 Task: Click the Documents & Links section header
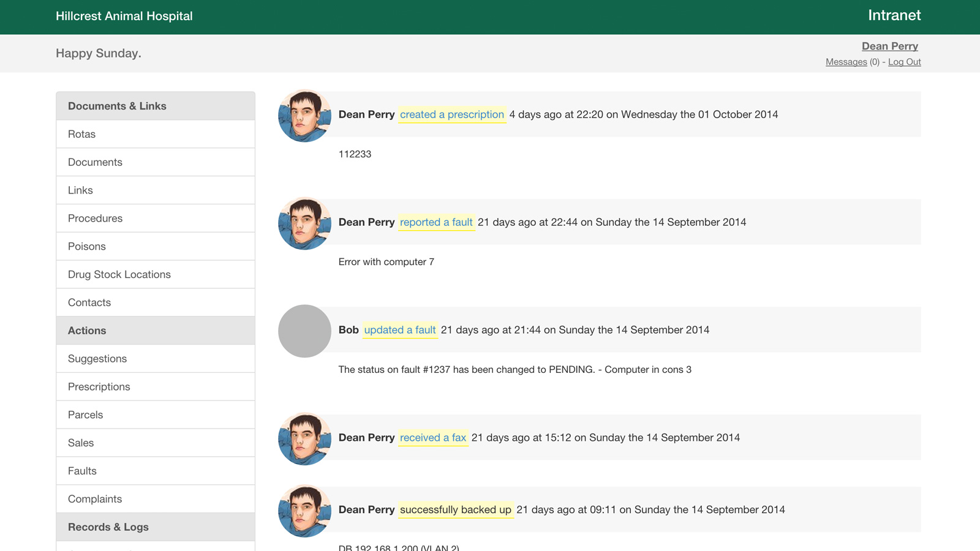(x=156, y=106)
